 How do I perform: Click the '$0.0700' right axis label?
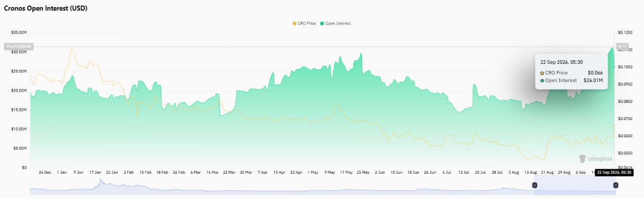pyautogui.click(x=625, y=118)
